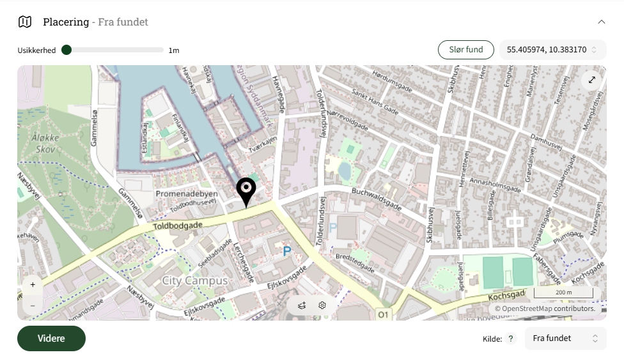Click the black location pin marker
The image size is (624, 364).
pos(246,192)
